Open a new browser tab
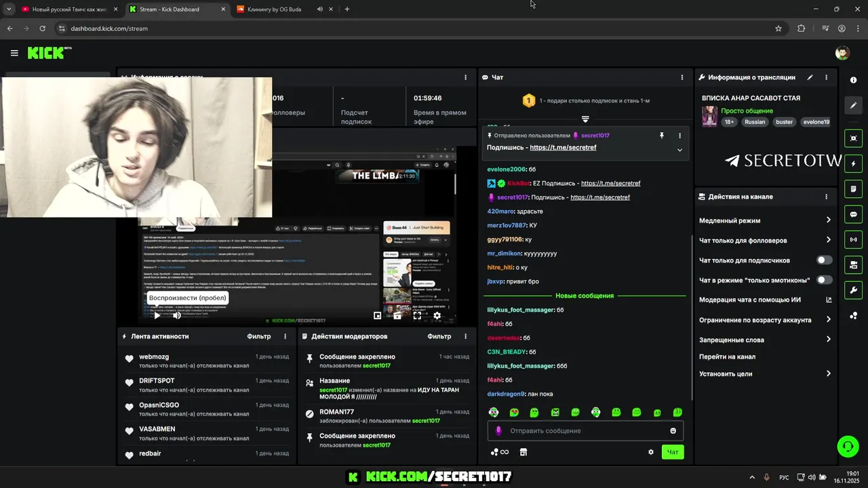868x488 pixels. point(347,9)
